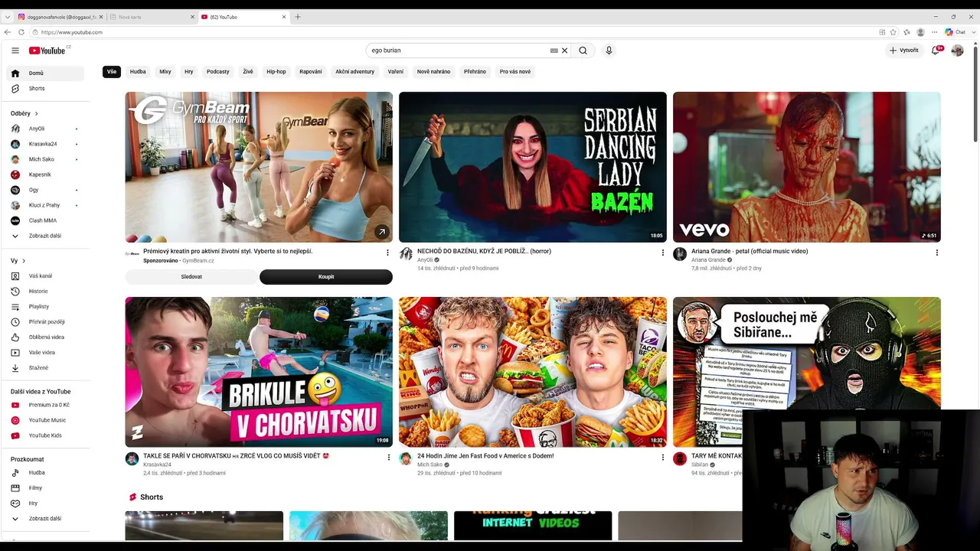
Task: Select the Hudba filter chip
Action: pos(138,72)
